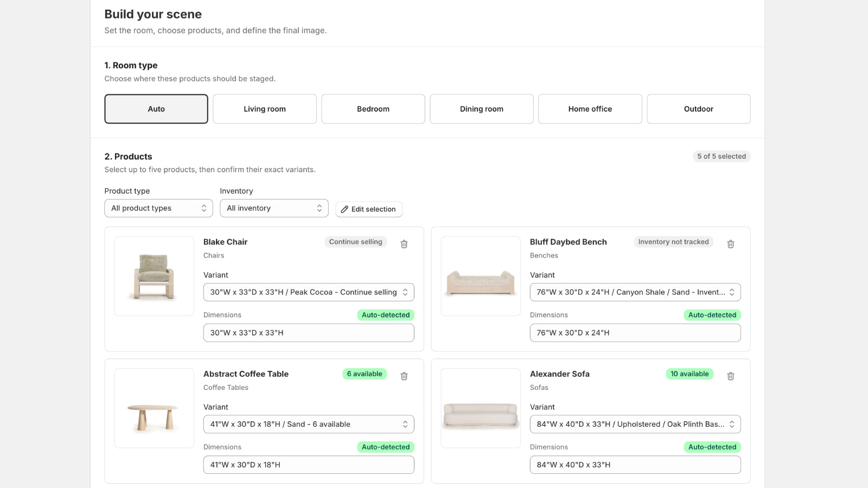Edit Alexander Sofa dimensions field
Screen dimensions: 868x488
(x=635, y=465)
